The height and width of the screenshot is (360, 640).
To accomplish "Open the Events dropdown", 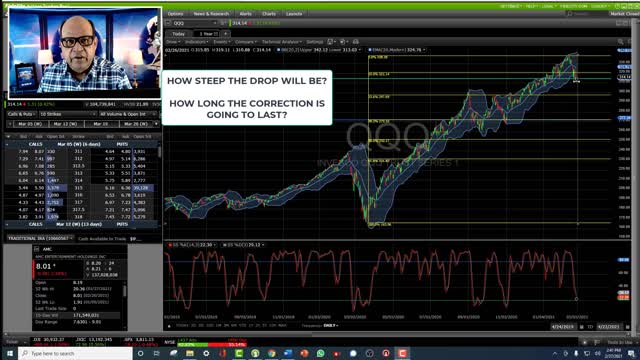I will tap(222, 42).
